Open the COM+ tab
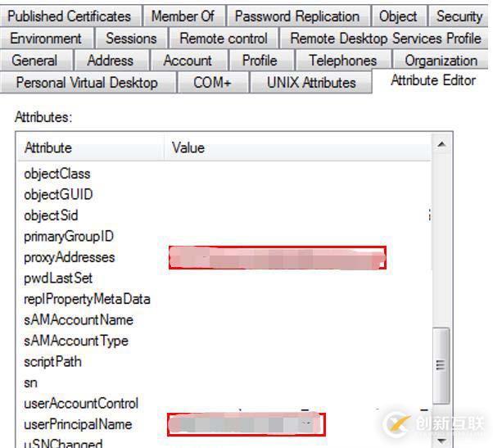The image size is (493, 448). point(213,83)
